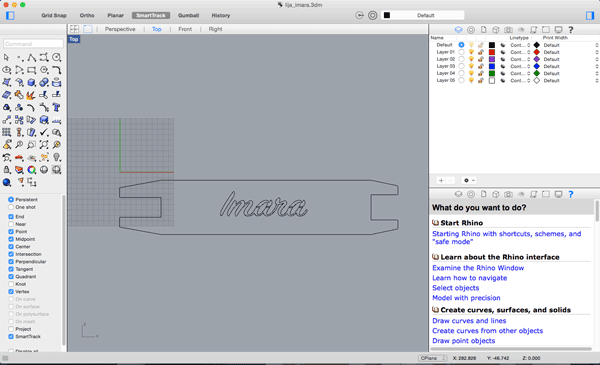
Task: Choose the Text object tool
Action: [56, 108]
